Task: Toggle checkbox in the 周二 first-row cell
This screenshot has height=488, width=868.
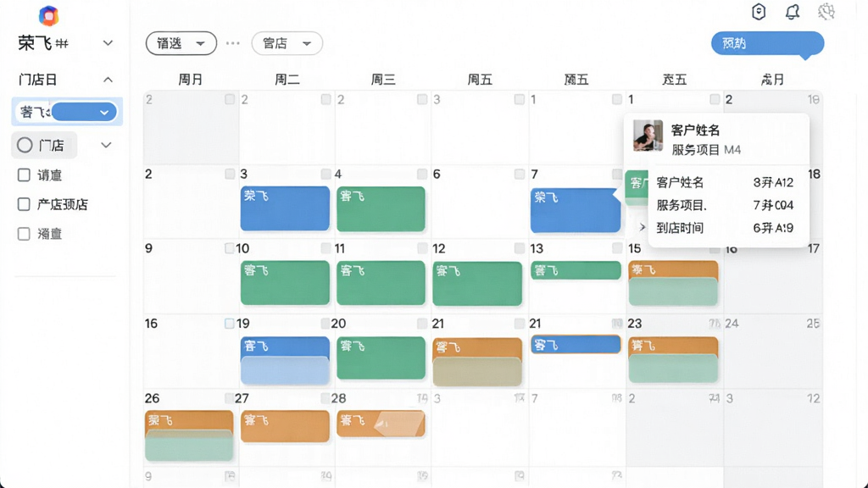Action: pyautogui.click(x=326, y=99)
